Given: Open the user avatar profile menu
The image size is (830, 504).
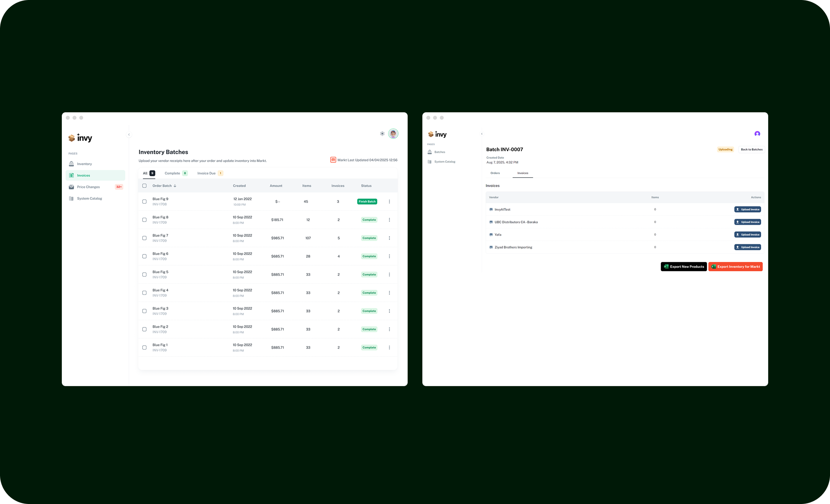Looking at the screenshot, I should (393, 134).
